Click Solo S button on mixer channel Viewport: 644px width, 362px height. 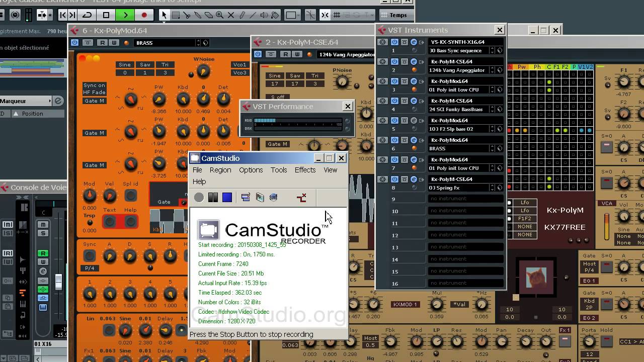pyautogui.click(x=43, y=233)
